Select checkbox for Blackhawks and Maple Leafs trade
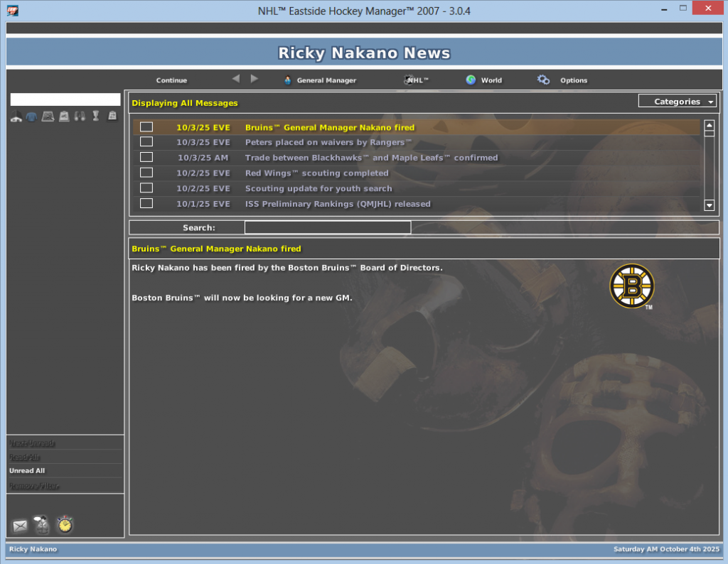The height and width of the screenshot is (564, 728). 146,157
